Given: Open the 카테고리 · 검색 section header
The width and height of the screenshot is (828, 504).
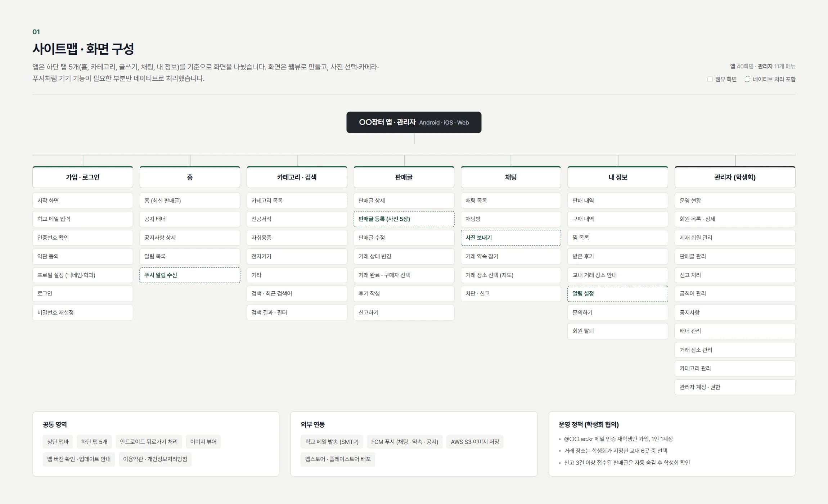Looking at the screenshot, I should tap(297, 177).
